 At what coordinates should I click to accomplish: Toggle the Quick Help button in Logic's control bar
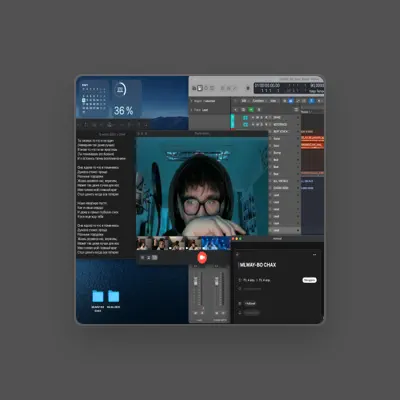(206, 88)
